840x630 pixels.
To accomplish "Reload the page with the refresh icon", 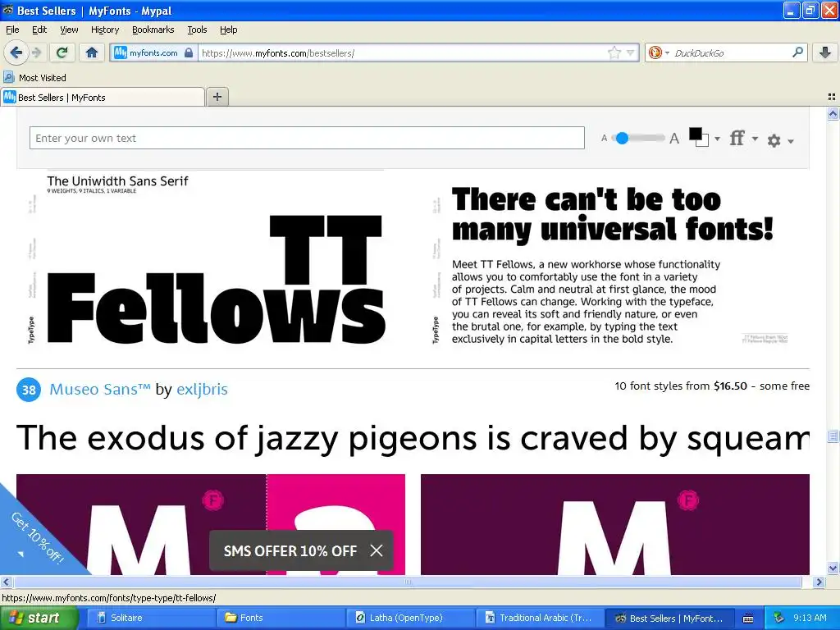I will 62,52.
